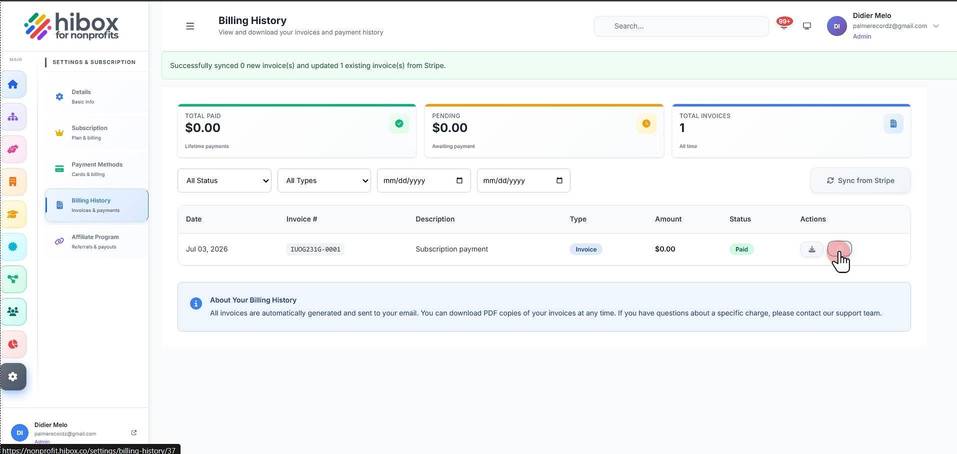The height and width of the screenshot is (454, 957).
Task: Click the document icon on Total Invoices card
Action: (893, 123)
